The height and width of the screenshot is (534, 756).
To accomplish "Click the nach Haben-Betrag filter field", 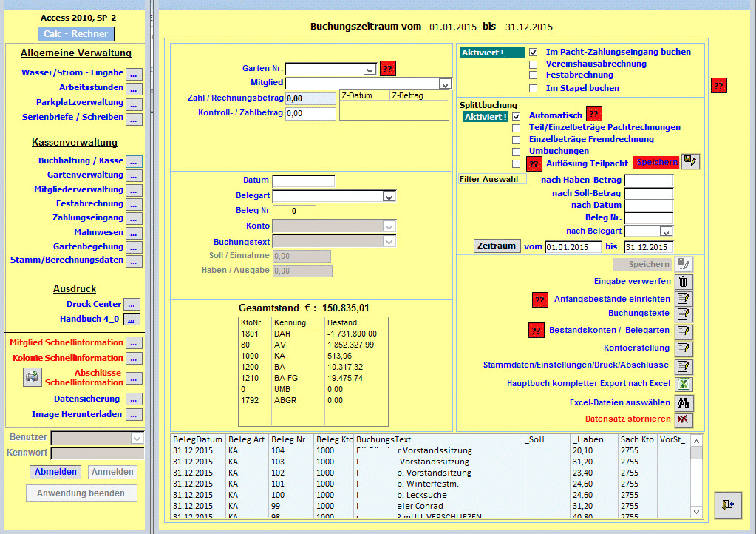I will [649, 180].
